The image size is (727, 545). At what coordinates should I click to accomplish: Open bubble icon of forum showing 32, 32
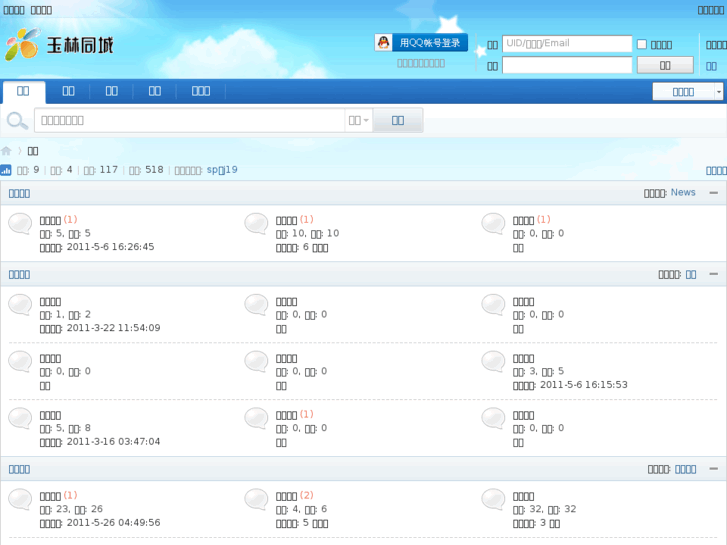(493, 500)
